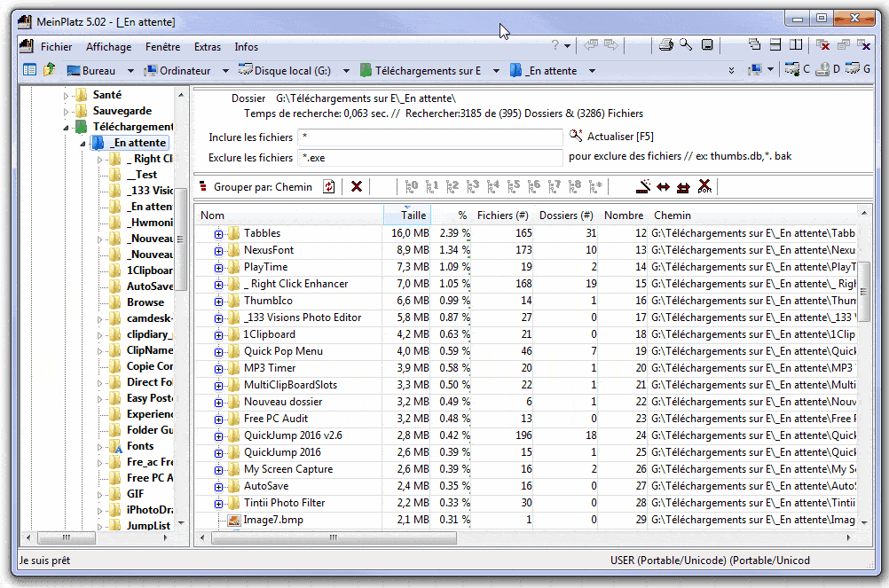Open the Affichage menu
The image size is (889, 588).
click(108, 47)
